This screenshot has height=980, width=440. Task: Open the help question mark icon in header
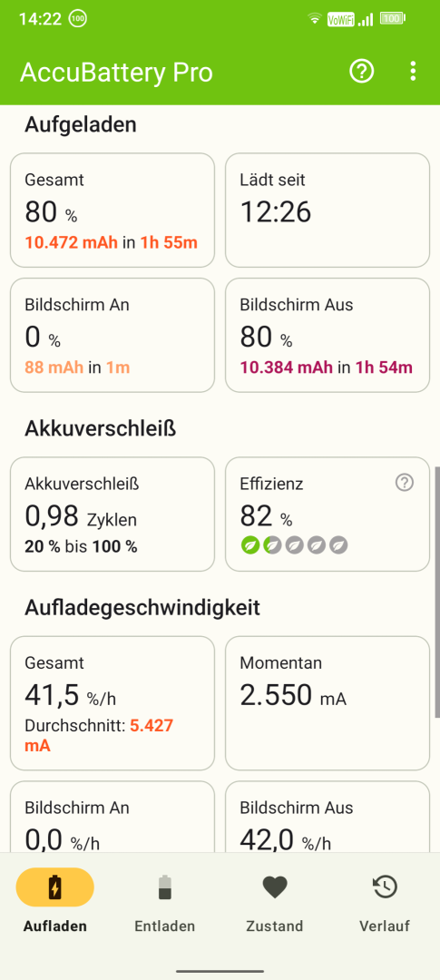(x=361, y=72)
